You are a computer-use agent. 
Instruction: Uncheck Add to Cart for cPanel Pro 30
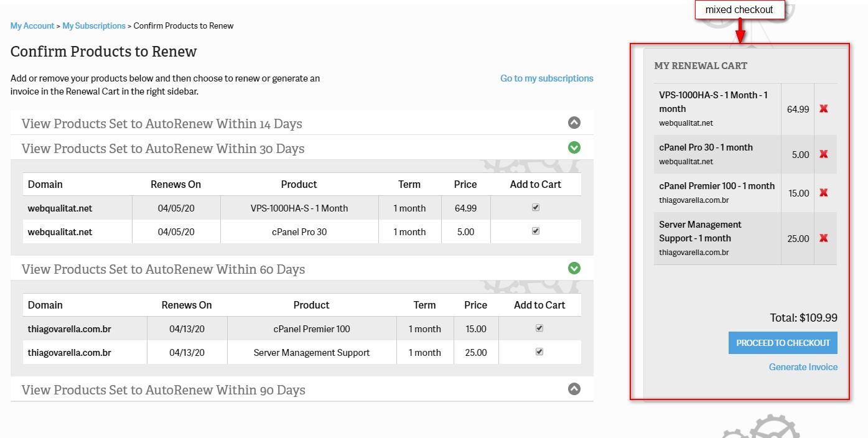pos(536,231)
